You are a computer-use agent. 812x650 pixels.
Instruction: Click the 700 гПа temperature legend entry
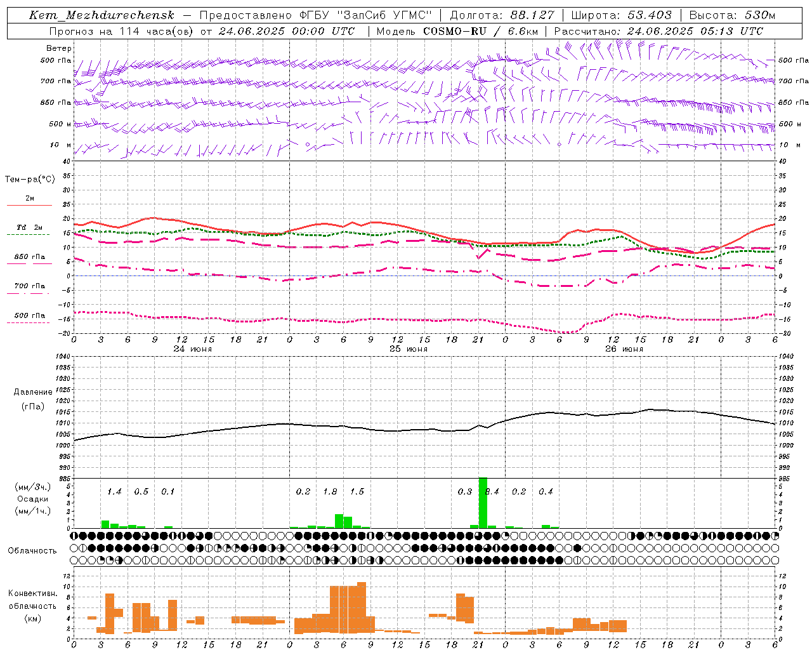[29, 286]
